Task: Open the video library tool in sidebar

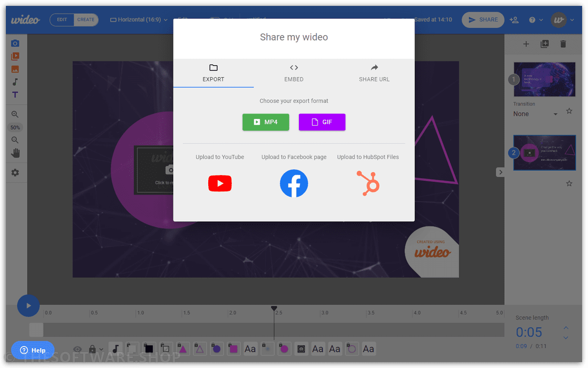Action: pos(15,56)
